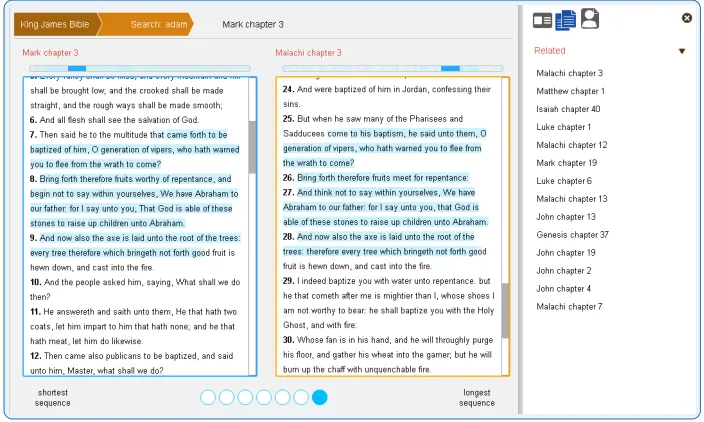Close the side panel with X icon
This screenshot has width=704, height=422.
point(686,18)
